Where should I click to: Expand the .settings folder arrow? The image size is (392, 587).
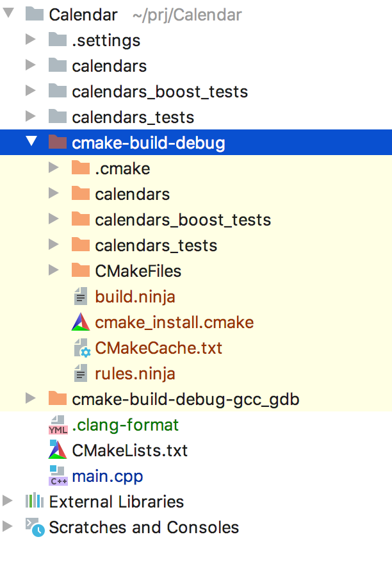pyautogui.click(x=30, y=39)
